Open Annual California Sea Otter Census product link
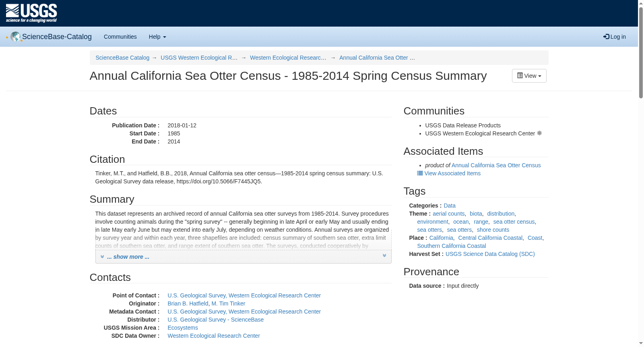 496,165
